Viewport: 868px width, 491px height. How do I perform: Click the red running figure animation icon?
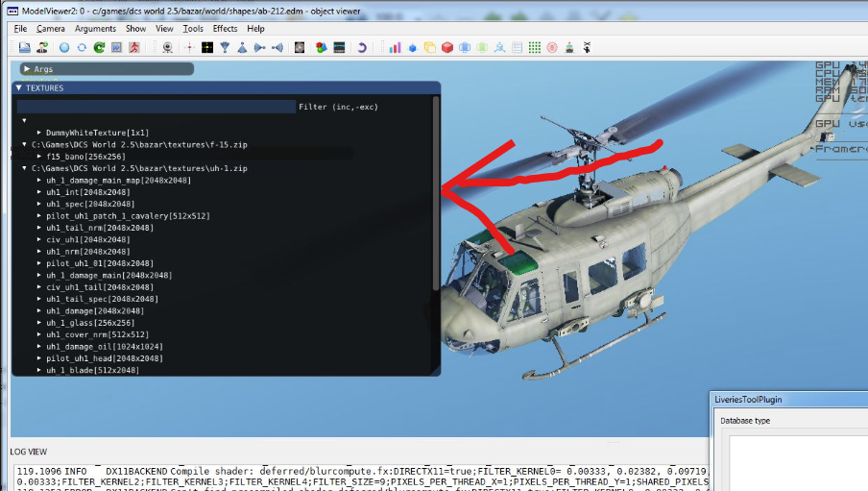tap(134, 48)
